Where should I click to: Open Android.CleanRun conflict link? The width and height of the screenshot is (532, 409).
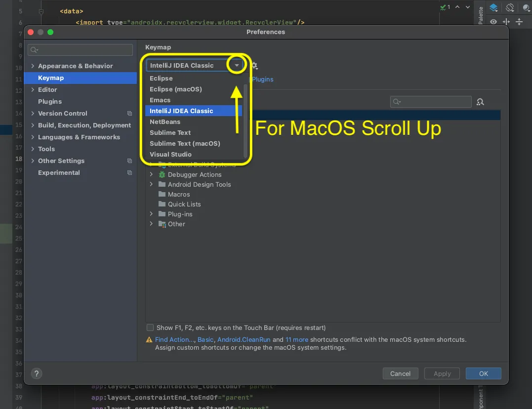244,339
